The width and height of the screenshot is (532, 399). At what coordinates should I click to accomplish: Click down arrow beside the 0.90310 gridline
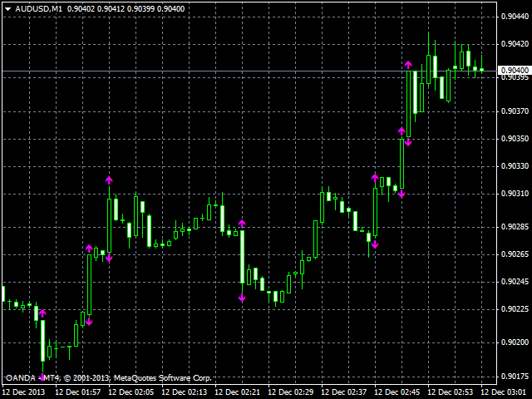401,194
